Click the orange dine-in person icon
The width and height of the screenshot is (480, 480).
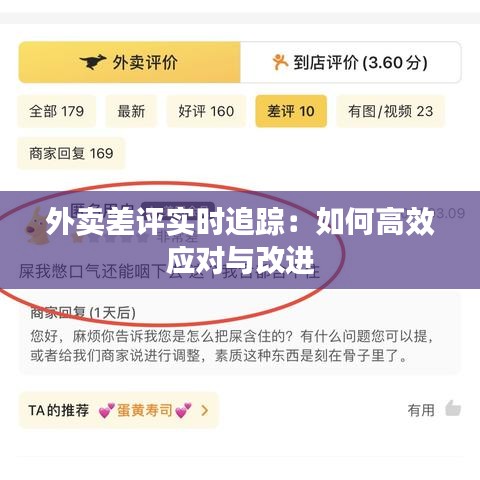tap(280, 62)
